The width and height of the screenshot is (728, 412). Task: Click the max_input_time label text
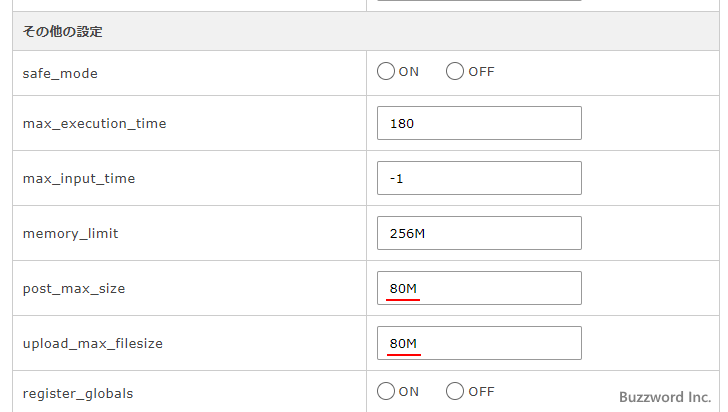(x=79, y=179)
